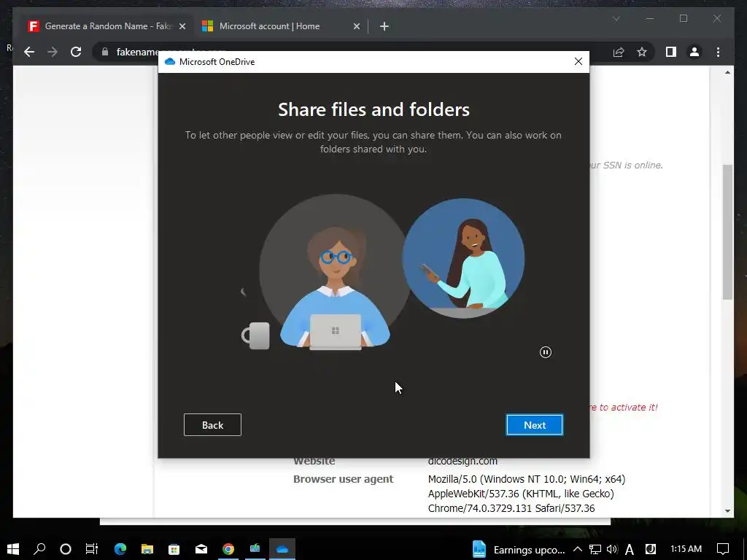Open the Chrome three-dot menu
This screenshot has height=560, width=747.
(718, 52)
